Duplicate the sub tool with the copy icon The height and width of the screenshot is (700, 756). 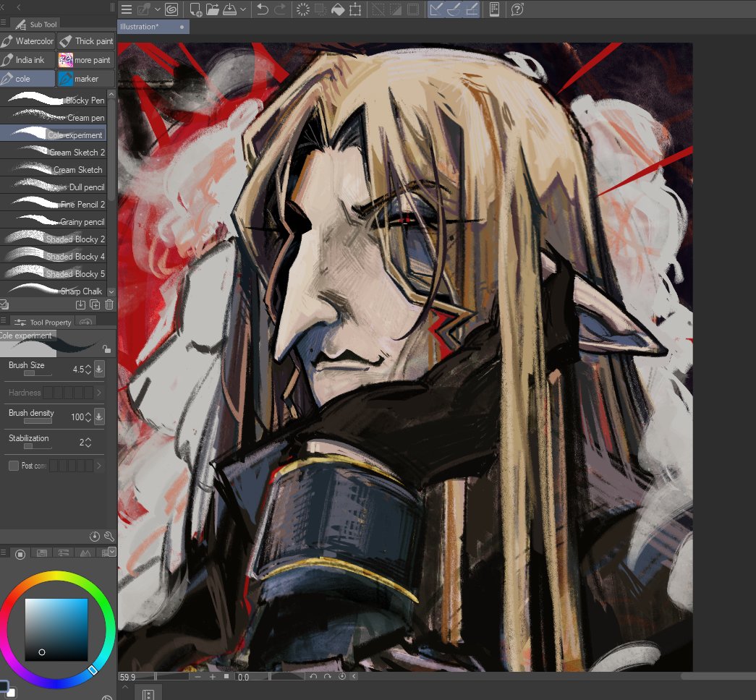pos(95,304)
